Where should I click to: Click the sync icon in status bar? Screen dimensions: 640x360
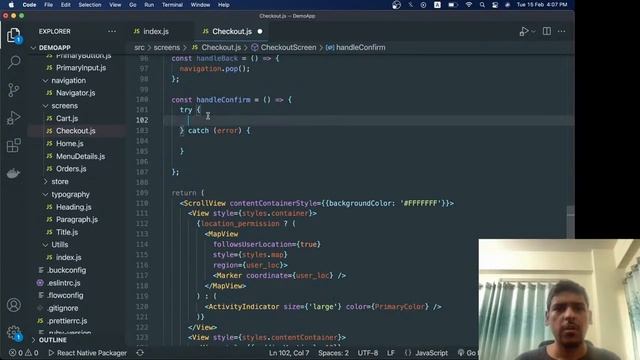[140, 353]
